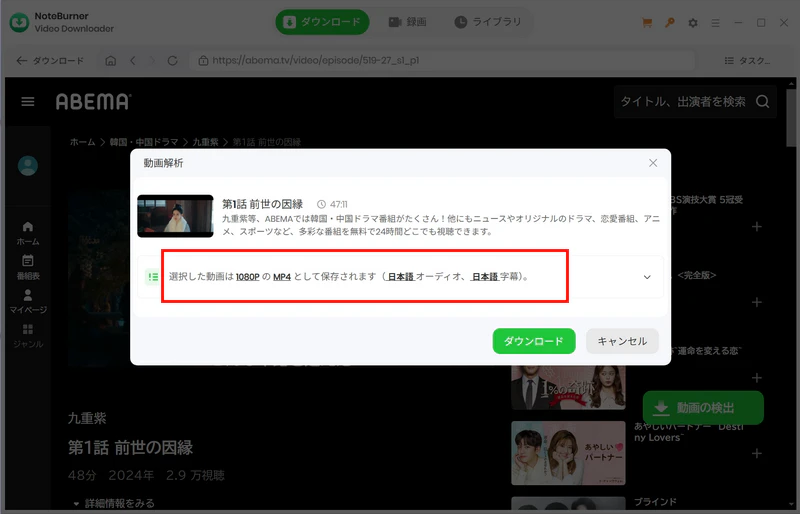Cancel with the キャンセル button
This screenshot has height=514, width=800.
point(622,341)
